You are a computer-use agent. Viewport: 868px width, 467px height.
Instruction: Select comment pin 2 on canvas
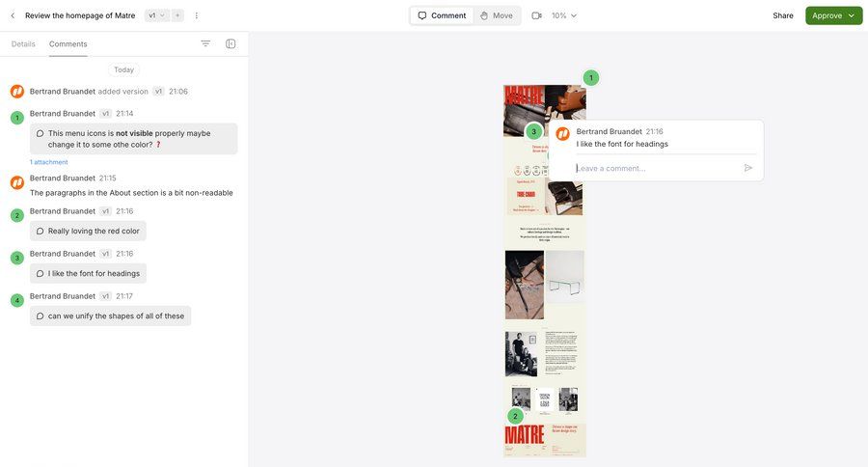pos(515,416)
